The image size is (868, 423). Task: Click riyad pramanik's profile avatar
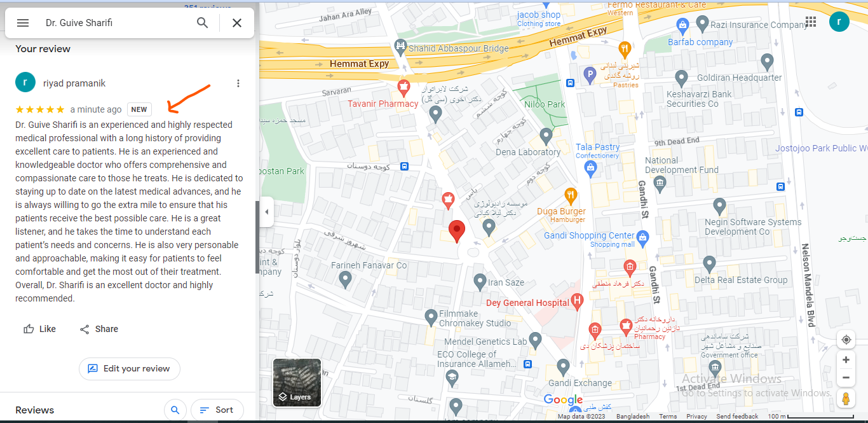25,82
